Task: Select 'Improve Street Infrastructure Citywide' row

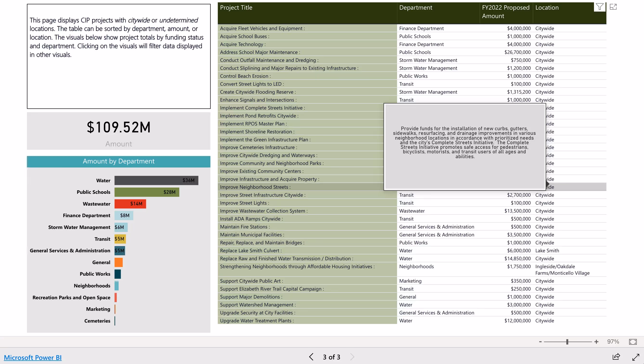Action: pyautogui.click(x=412, y=195)
